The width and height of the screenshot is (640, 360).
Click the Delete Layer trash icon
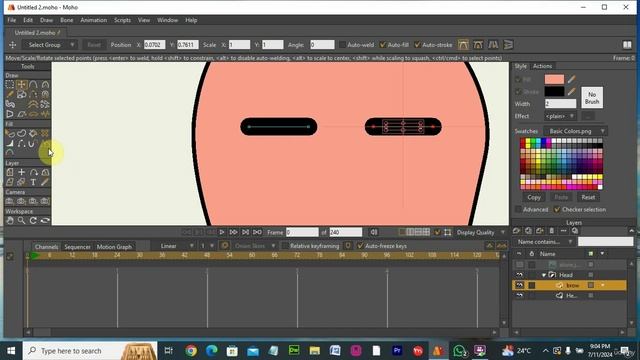(552, 231)
